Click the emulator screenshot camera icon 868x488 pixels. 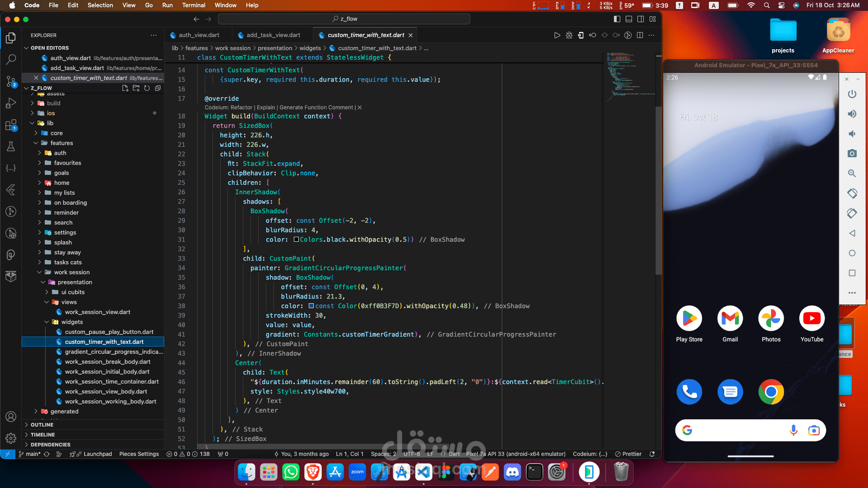(x=852, y=154)
